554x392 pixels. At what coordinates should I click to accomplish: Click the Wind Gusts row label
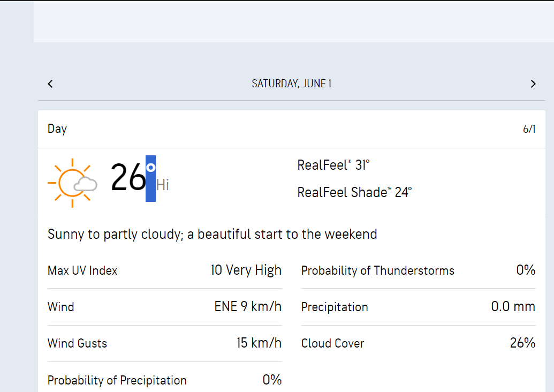(x=77, y=343)
